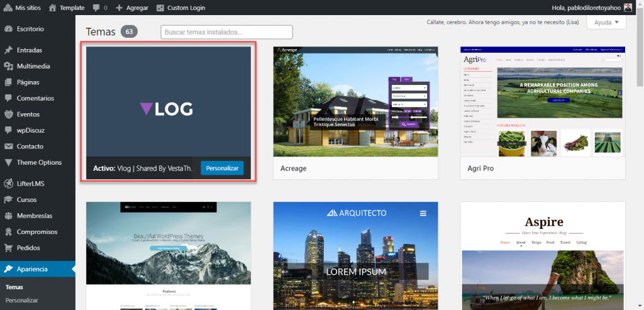Select the Agri Pro theme thumbnail
The image size is (644, 310).
point(543,101)
